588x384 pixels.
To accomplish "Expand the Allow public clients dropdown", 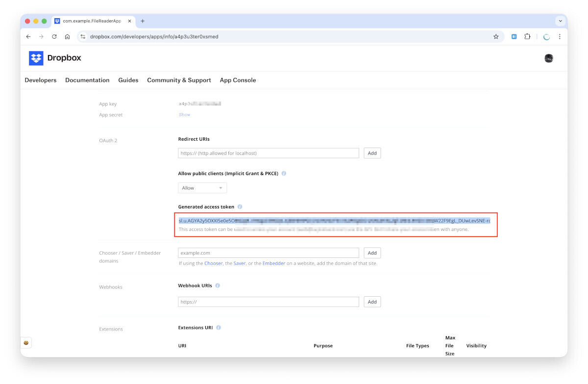I will 202,188.
